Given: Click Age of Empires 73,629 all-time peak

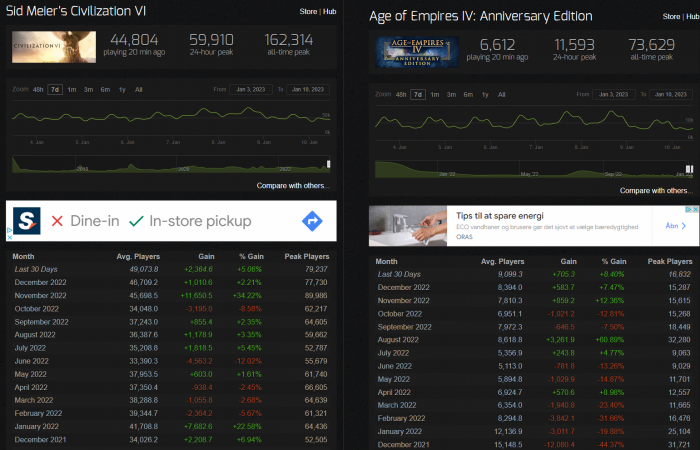Looking at the screenshot, I should click(x=652, y=45).
